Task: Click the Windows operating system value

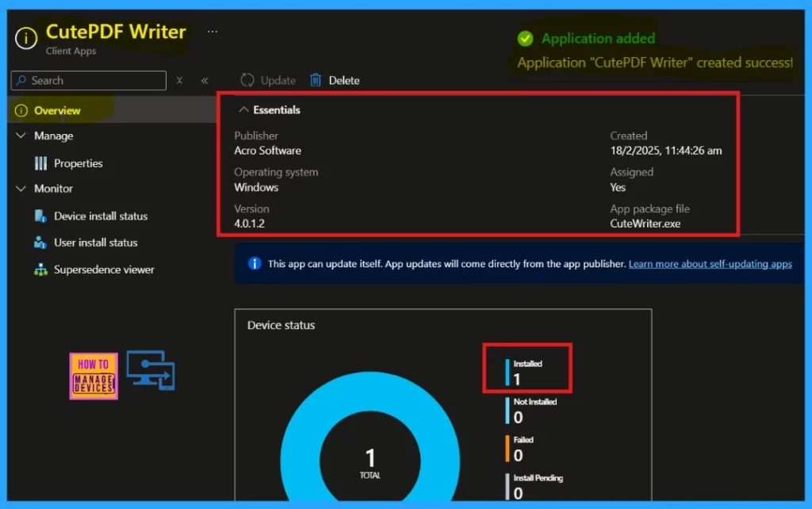Action: [x=256, y=187]
